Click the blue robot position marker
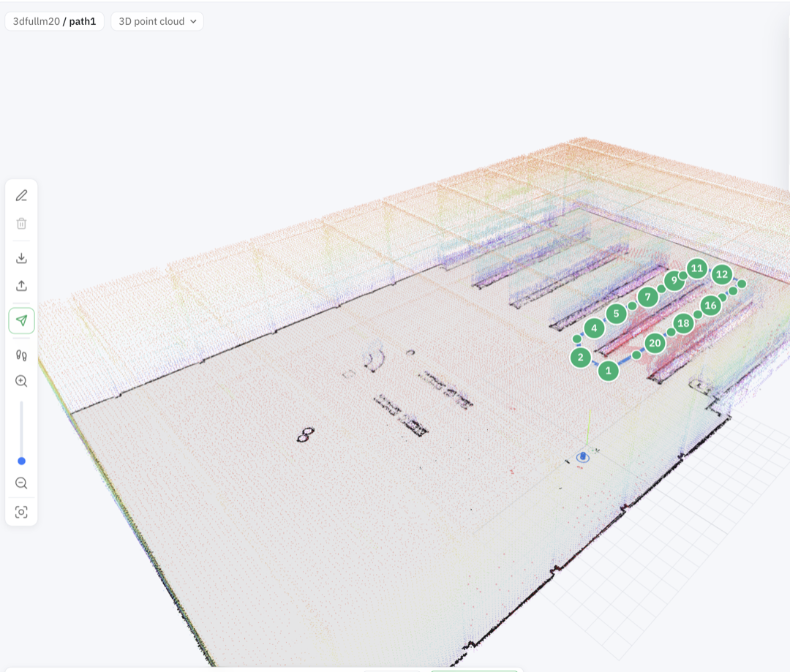Viewport: 790px width, 672px height. 583,457
